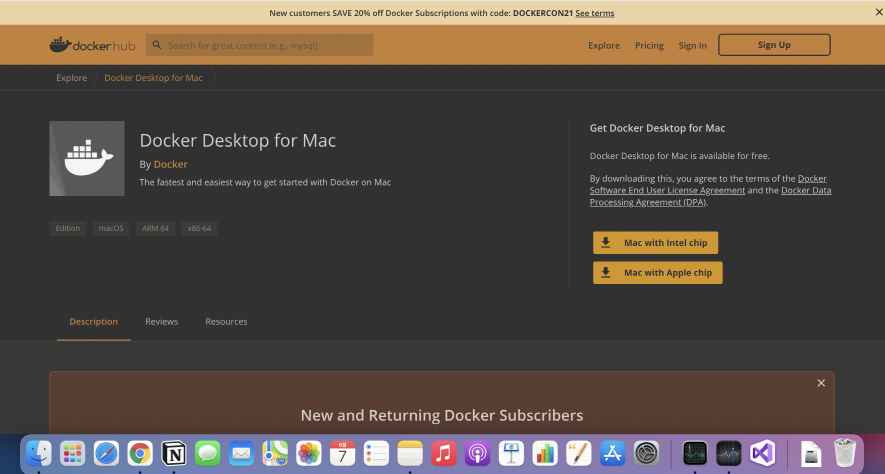Open the Pricing page

click(649, 46)
